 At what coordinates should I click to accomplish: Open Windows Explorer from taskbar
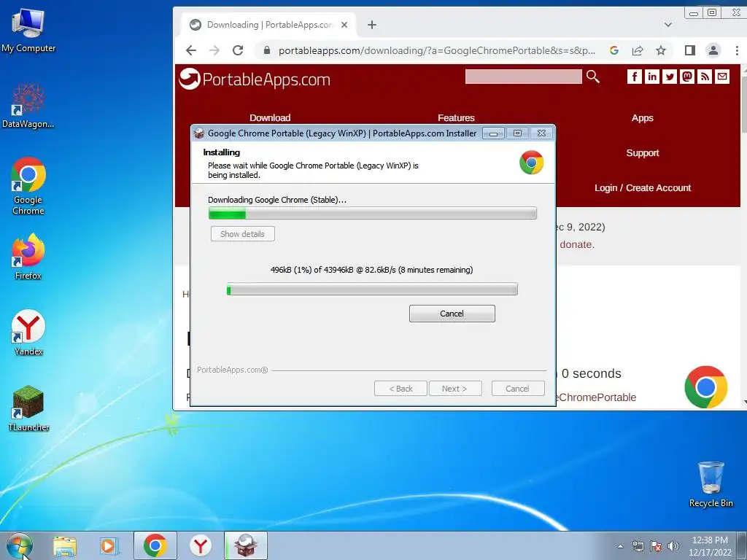coord(64,545)
